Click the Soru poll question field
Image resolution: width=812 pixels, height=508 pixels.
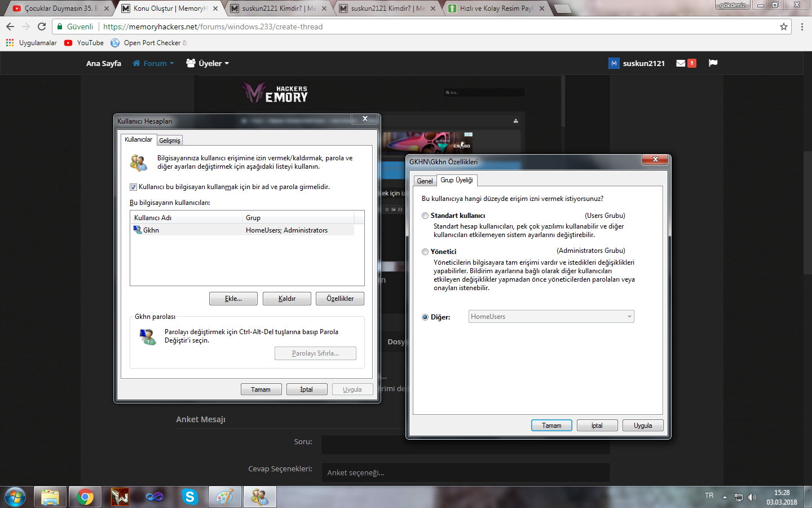(x=466, y=444)
